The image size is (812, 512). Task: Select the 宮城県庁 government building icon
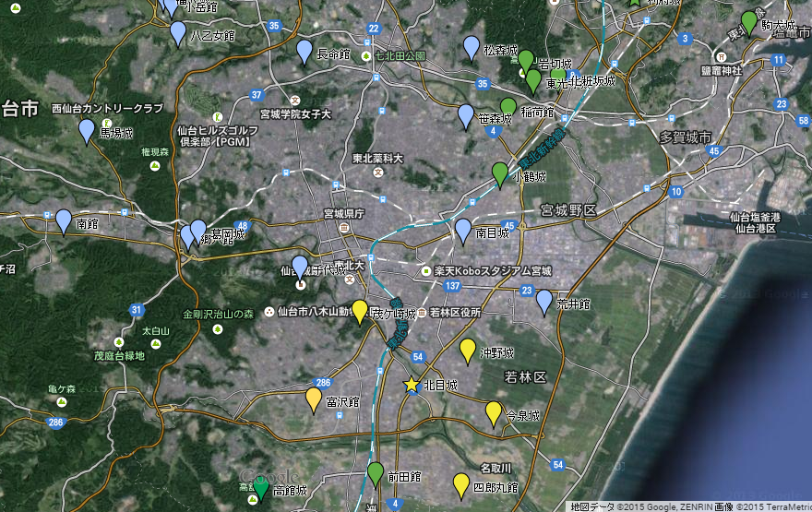(344, 227)
